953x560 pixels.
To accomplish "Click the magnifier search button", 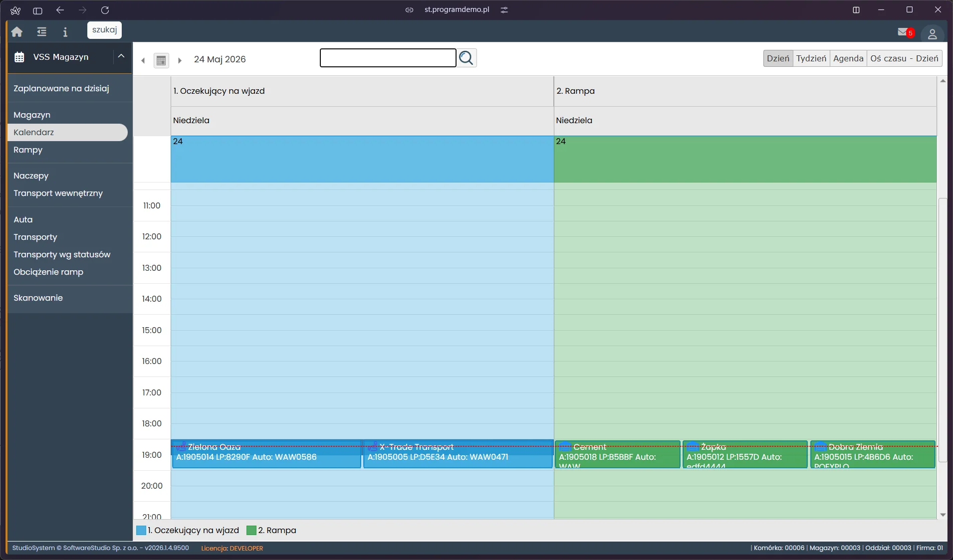I will [x=467, y=58].
